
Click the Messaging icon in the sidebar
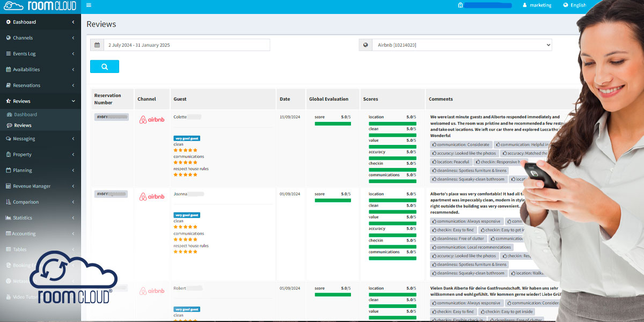pos(8,139)
